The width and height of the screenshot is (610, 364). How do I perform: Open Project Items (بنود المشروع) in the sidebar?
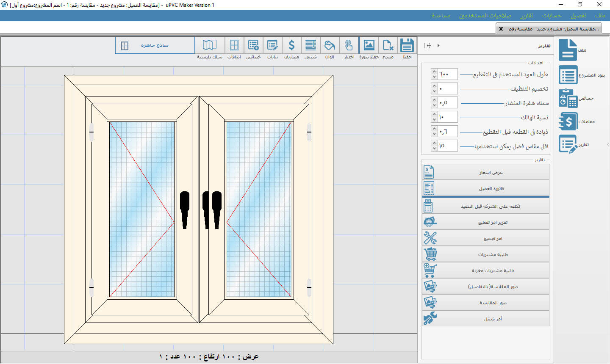coord(568,75)
